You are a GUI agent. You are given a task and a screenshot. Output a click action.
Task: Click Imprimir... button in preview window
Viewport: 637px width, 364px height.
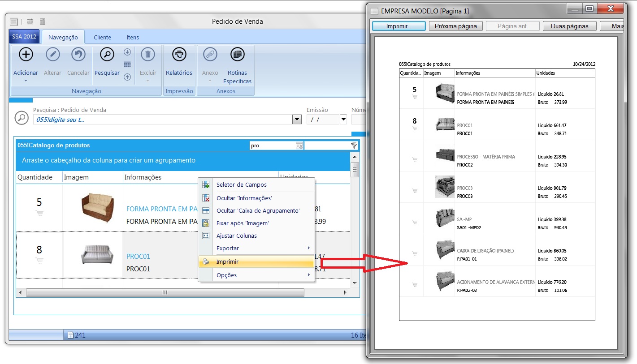[x=399, y=26]
